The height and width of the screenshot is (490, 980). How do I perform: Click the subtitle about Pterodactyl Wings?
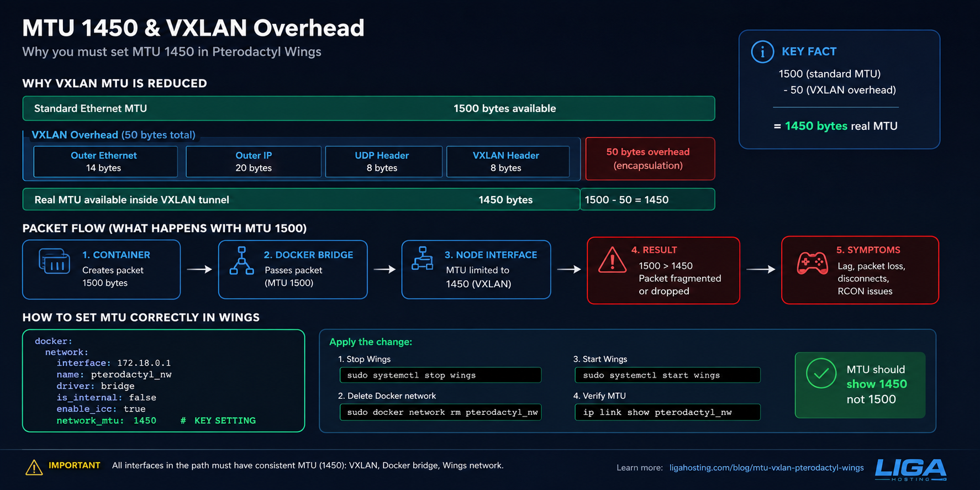tap(172, 52)
